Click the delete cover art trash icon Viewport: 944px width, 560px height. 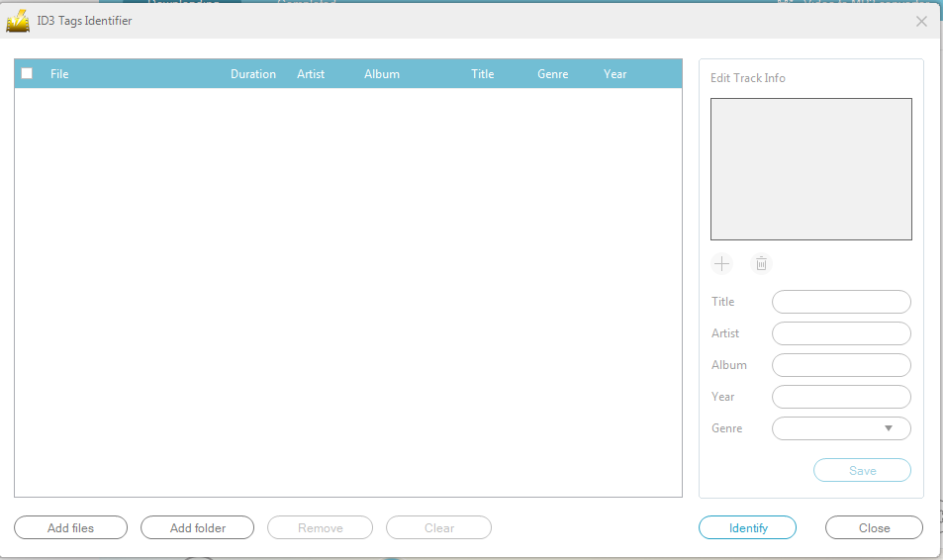tap(761, 264)
